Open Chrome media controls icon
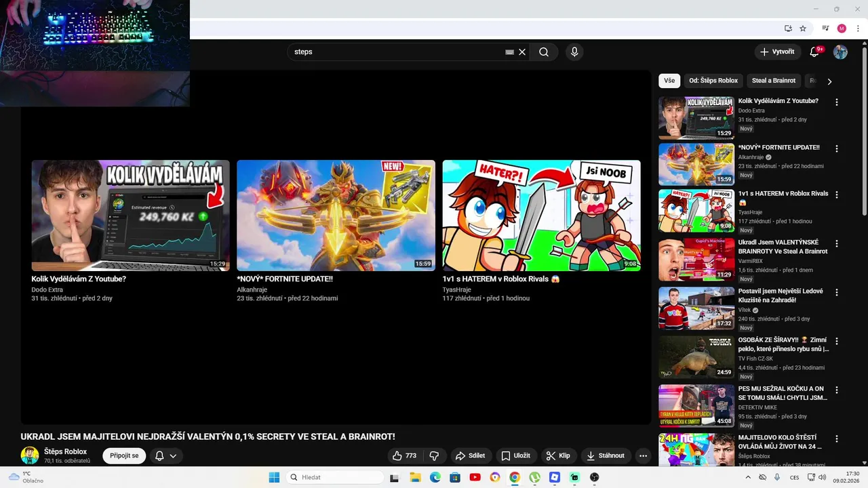 825,28
